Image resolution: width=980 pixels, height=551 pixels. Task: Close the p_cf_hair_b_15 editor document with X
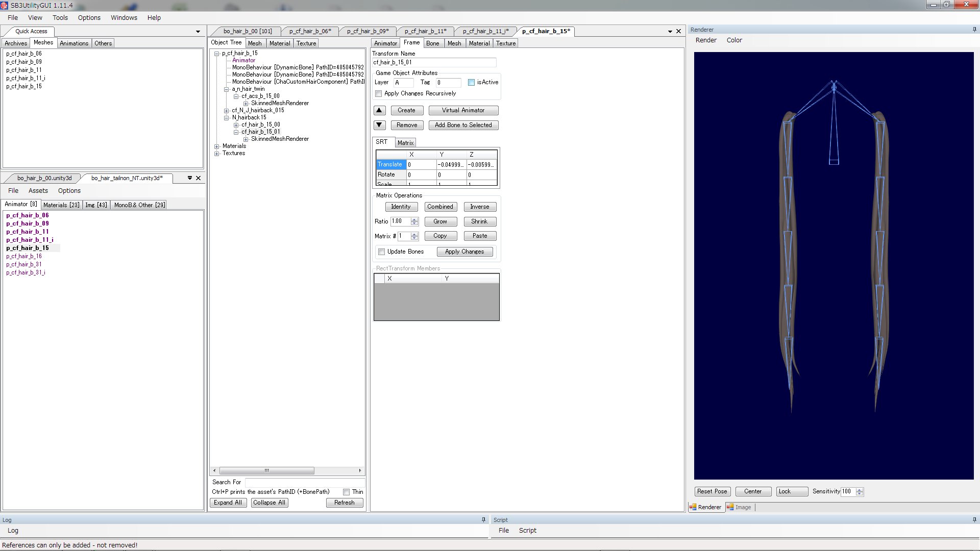point(679,31)
